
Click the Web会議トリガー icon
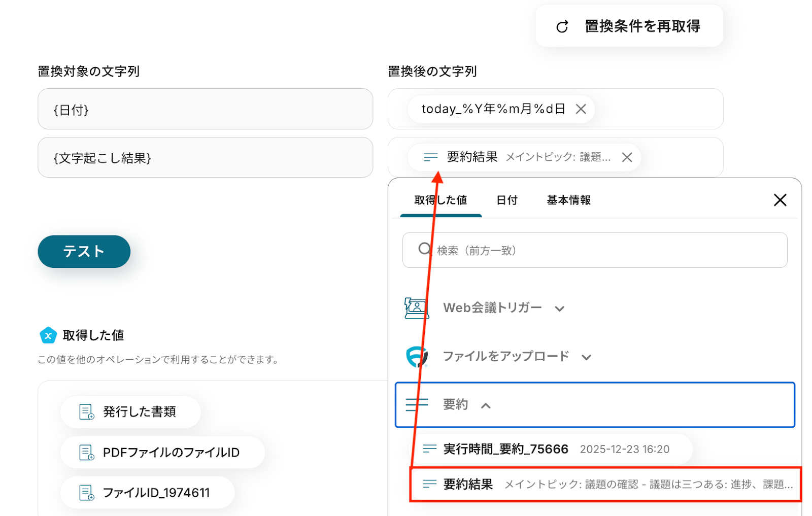pos(417,308)
